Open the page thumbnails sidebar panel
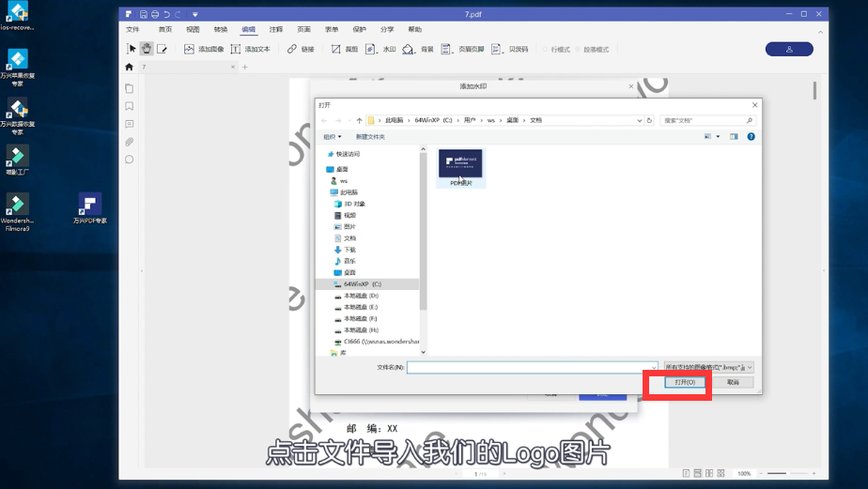This screenshot has width=868, height=489. [x=129, y=88]
